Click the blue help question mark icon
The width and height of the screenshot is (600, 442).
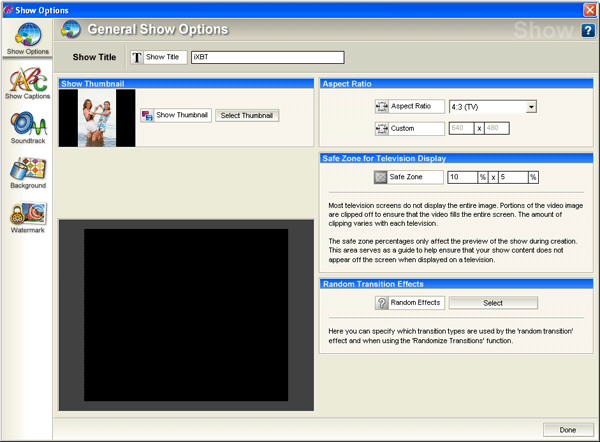click(588, 30)
